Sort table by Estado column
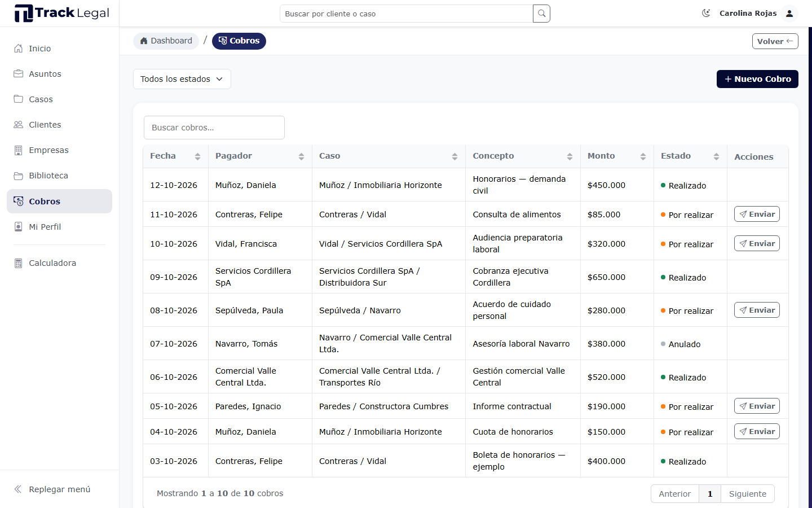Viewport: 812px width, 508px height. [x=690, y=156]
